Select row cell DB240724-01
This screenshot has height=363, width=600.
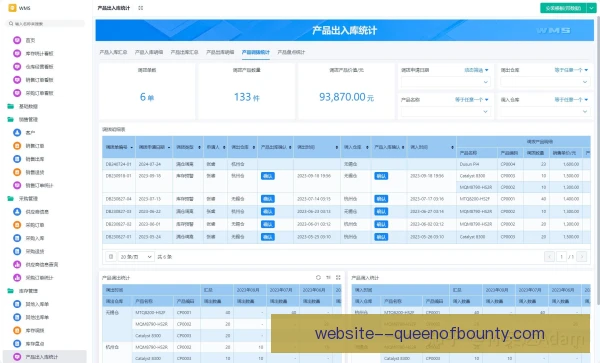119,164
